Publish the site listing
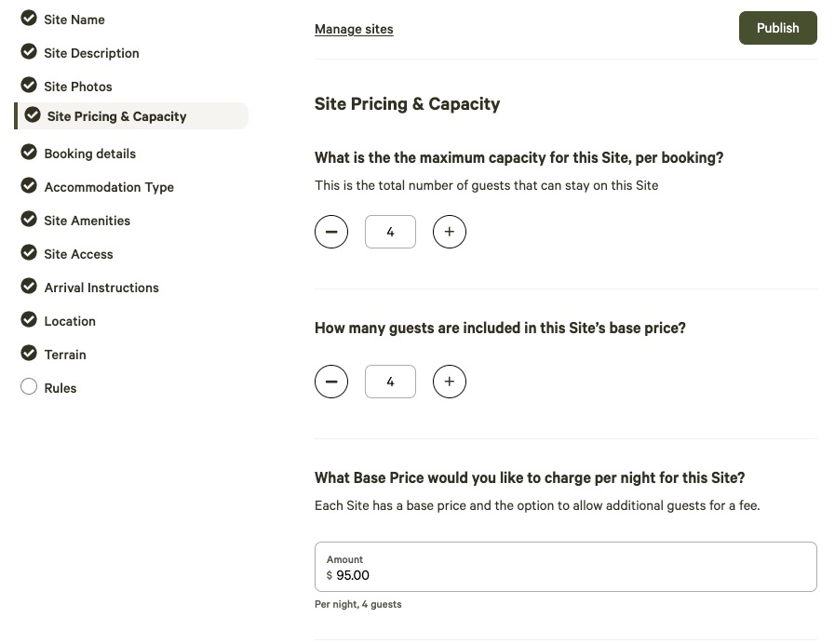835x644 pixels. coord(777,28)
